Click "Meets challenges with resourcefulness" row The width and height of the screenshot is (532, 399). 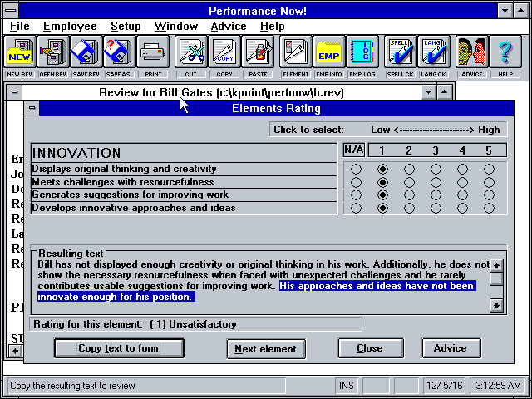184,182
